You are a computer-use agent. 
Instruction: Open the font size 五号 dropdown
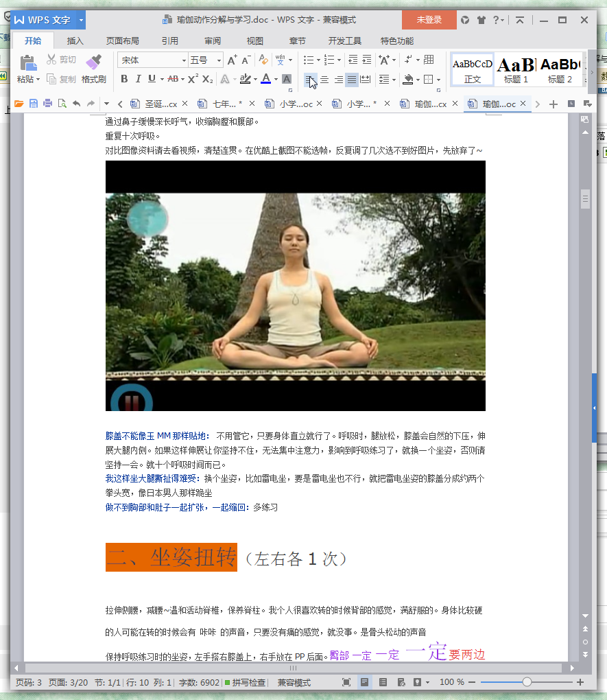(x=219, y=60)
